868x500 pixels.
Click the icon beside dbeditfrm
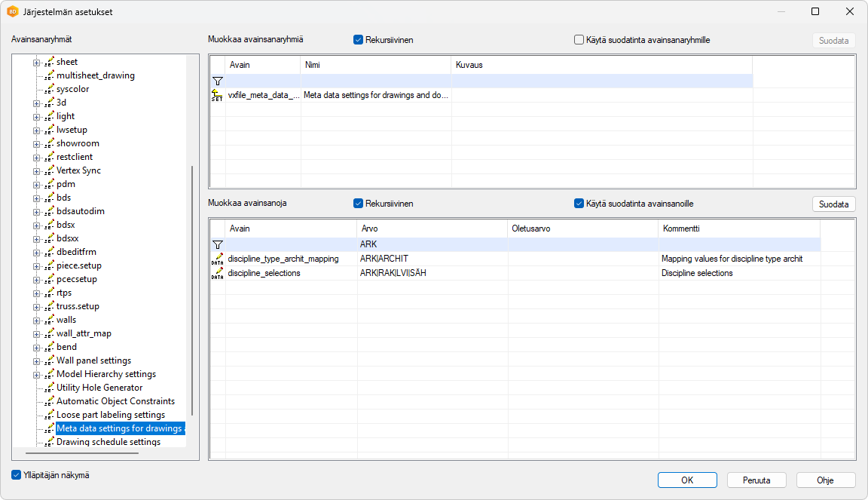click(x=49, y=252)
